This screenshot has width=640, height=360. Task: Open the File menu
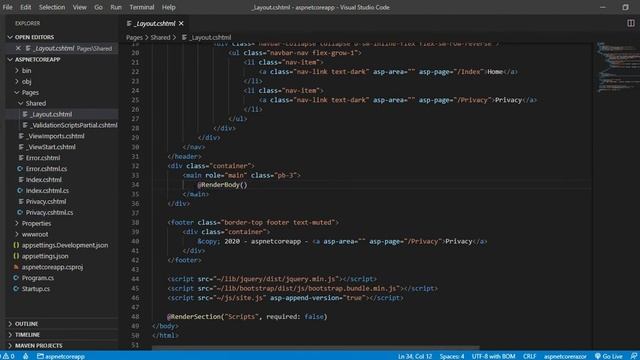[x=7, y=7]
